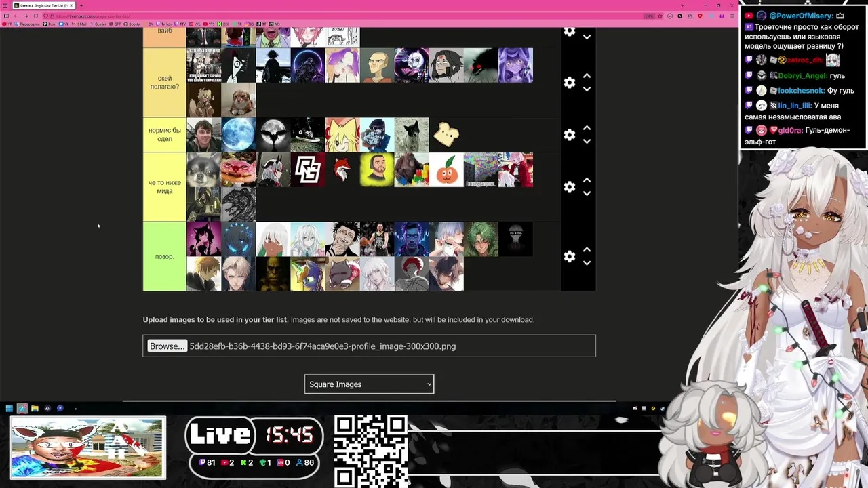
Task: Click the lookchesnok chat username
Action: [x=801, y=91]
